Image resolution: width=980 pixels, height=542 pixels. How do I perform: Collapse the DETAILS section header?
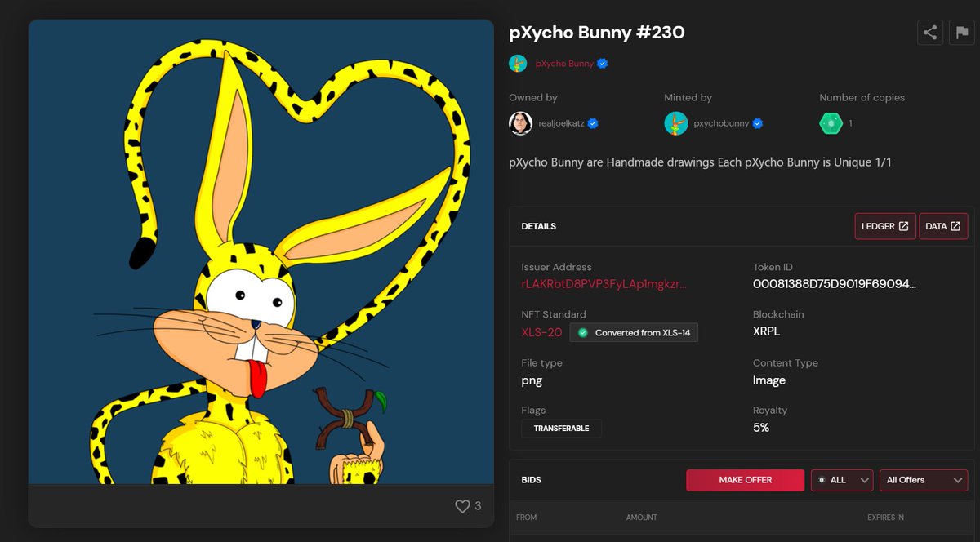539,226
